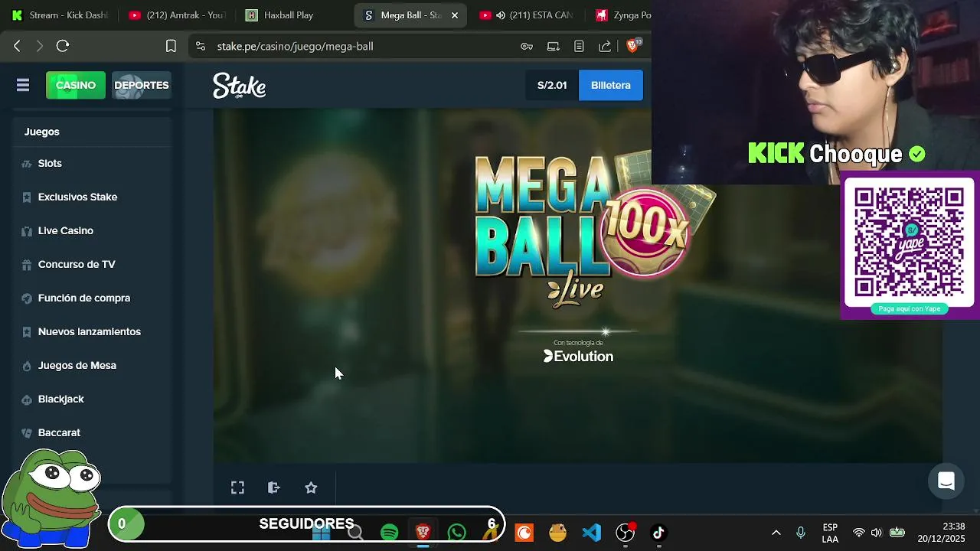Go forward in the browser
This screenshot has width=980, height=551.
40,46
